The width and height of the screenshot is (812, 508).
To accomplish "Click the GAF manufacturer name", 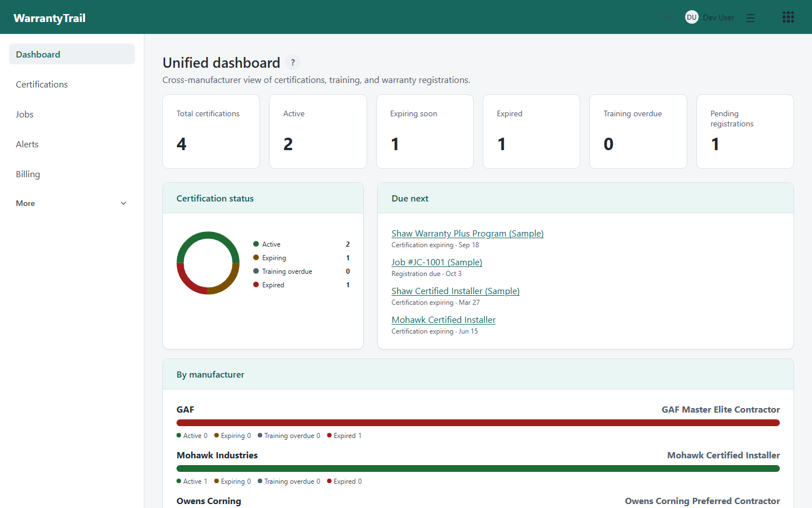I will pos(186,410).
